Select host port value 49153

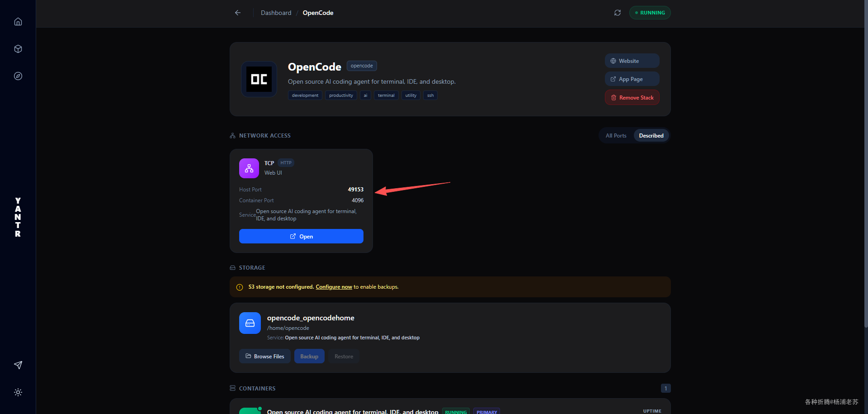pos(356,190)
